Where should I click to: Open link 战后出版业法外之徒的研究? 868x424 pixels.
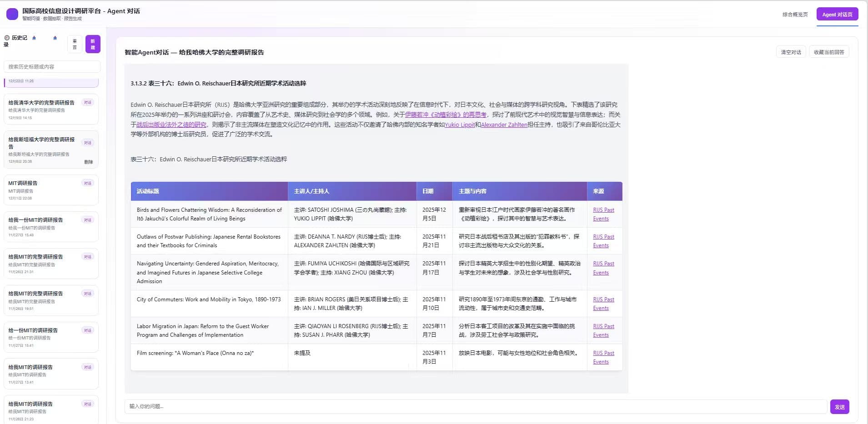[x=171, y=125]
